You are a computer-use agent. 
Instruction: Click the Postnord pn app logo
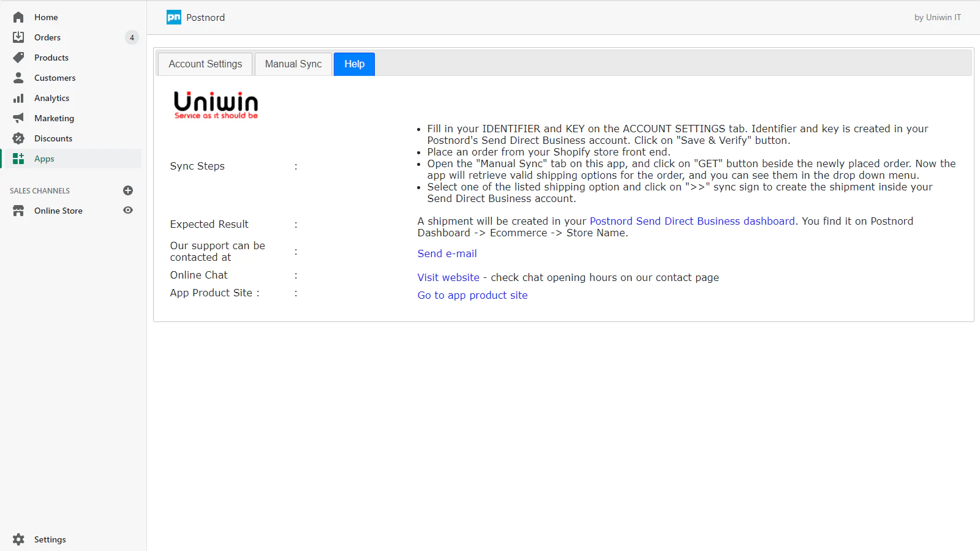(174, 17)
